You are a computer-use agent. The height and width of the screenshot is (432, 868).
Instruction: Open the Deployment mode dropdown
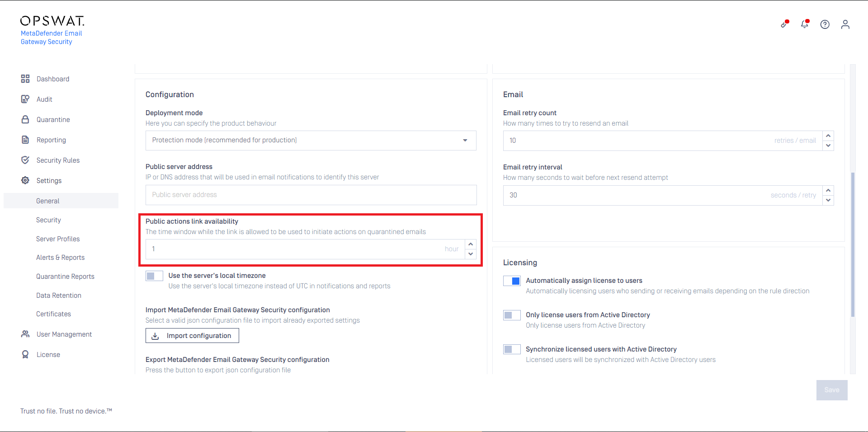click(x=311, y=141)
